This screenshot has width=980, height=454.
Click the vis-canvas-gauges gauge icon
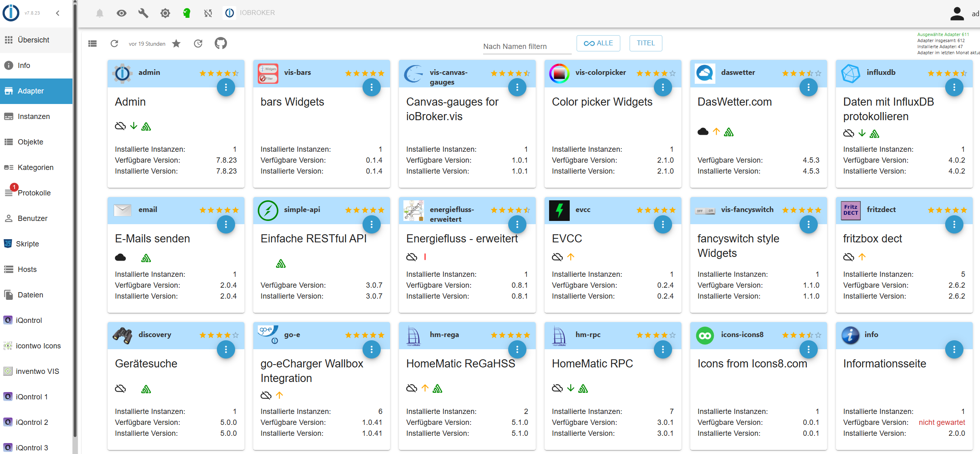click(414, 73)
